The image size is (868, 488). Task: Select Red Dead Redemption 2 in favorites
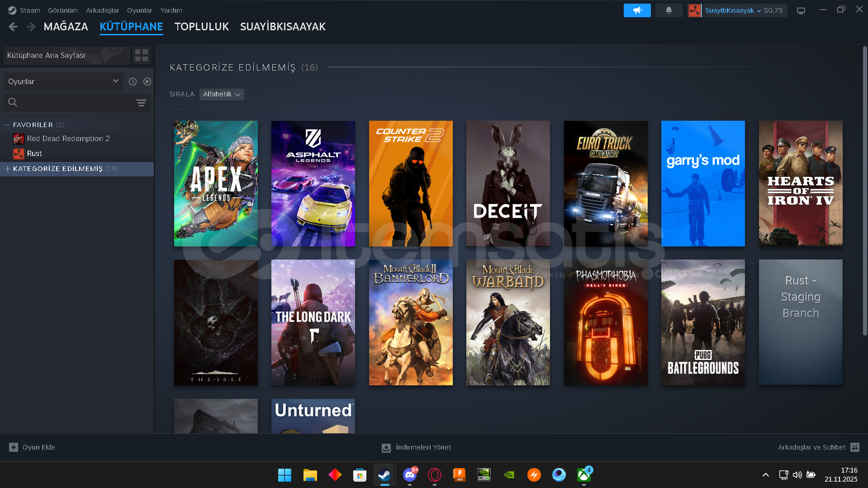(x=68, y=138)
